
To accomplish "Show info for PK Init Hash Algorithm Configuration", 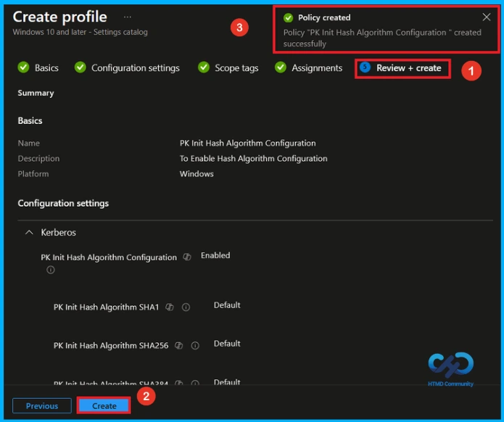I will tap(51, 270).
